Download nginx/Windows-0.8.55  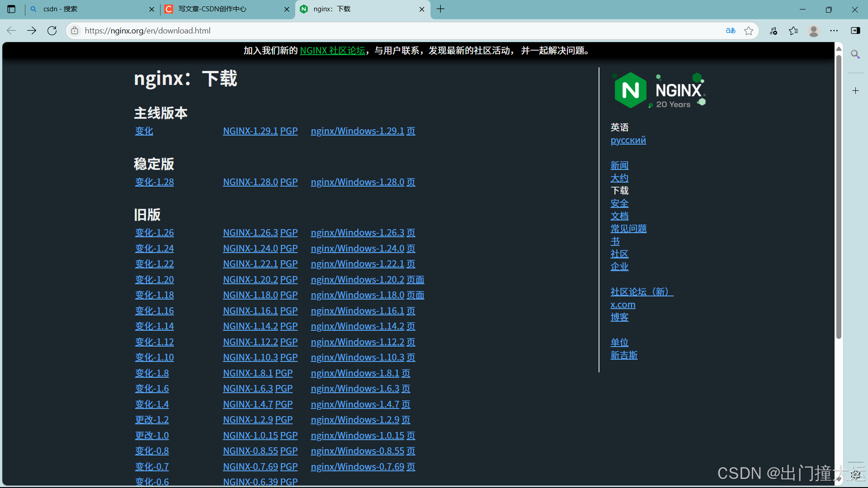[x=358, y=451]
